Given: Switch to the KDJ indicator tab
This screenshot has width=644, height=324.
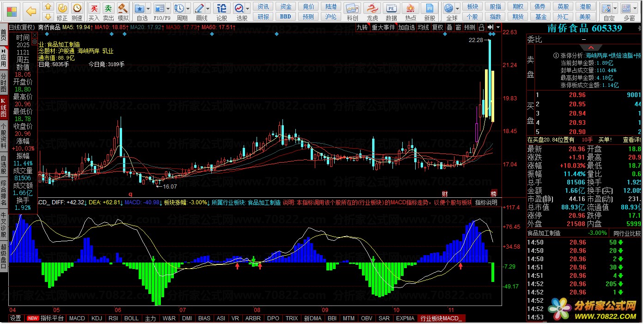Looking at the screenshot, I should (x=97, y=318).
